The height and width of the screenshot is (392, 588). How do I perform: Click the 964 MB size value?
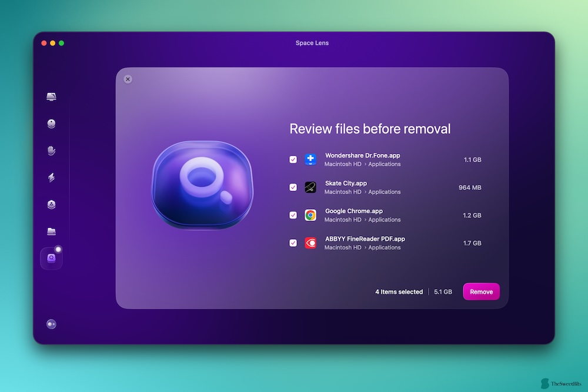470,187
